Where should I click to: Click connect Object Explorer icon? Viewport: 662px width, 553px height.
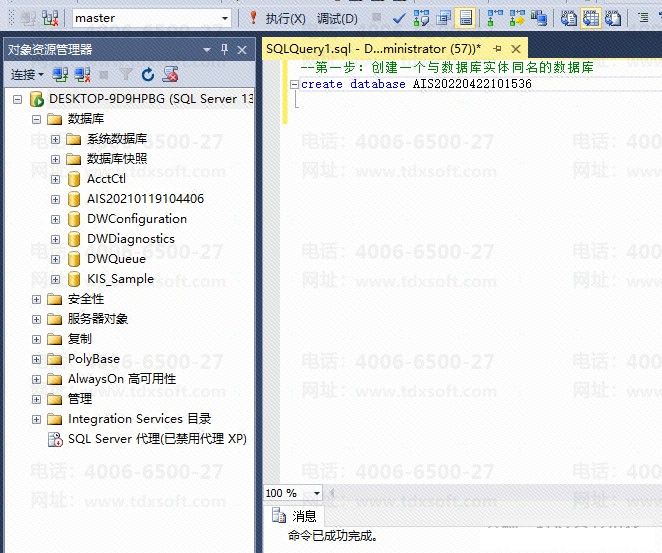pyautogui.click(x=60, y=75)
